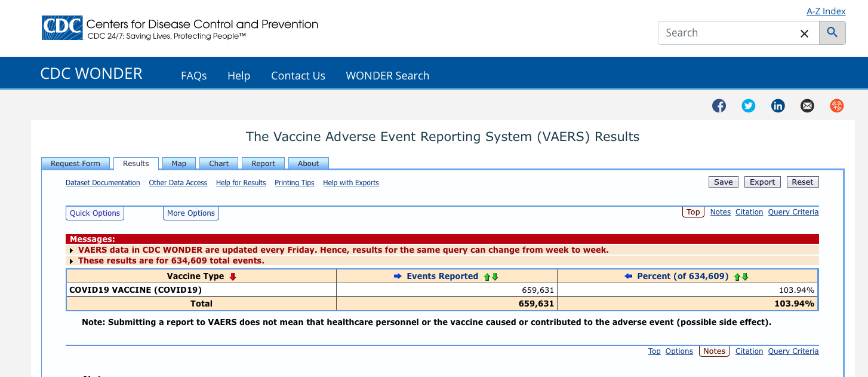
Task: Clear the search box with X
Action: pyautogui.click(x=804, y=33)
